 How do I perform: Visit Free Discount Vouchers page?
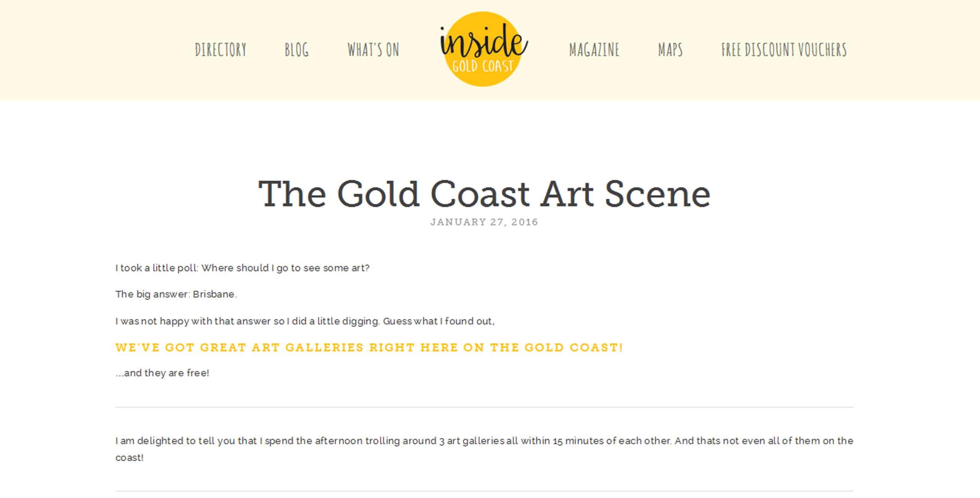pyautogui.click(x=784, y=50)
